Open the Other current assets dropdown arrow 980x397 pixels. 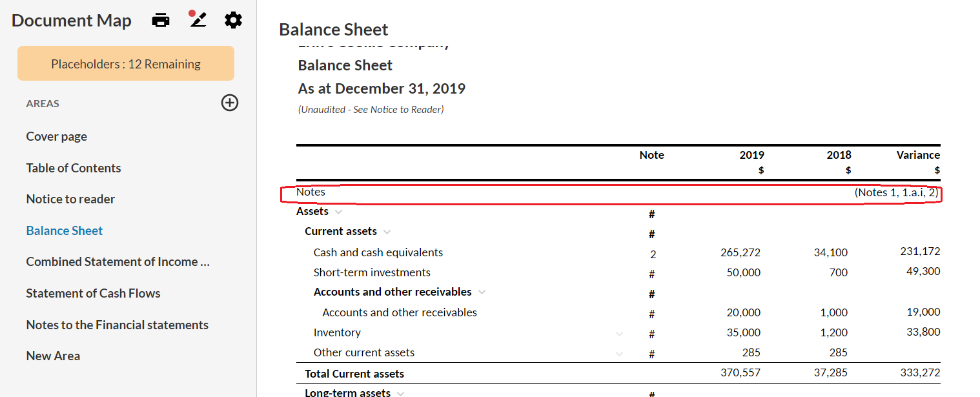619,353
